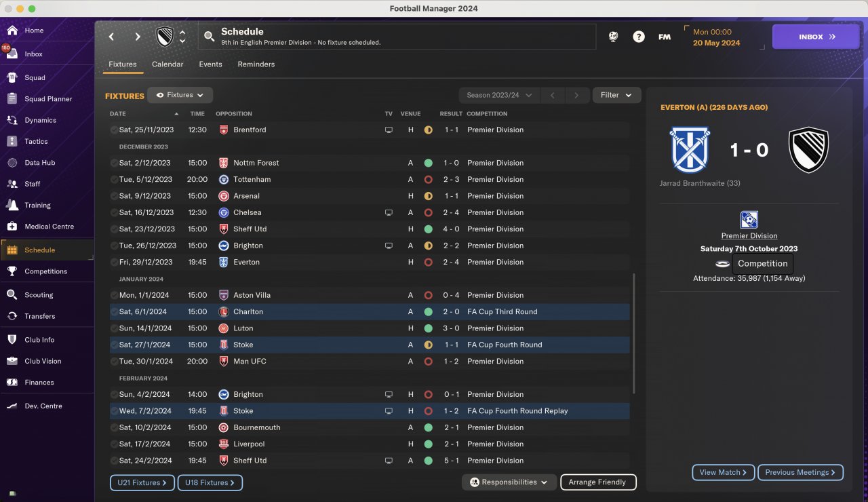Viewport: 868px width, 502px height.
Task: Open the FM menu icon
Action: pyautogui.click(x=665, y=37)
